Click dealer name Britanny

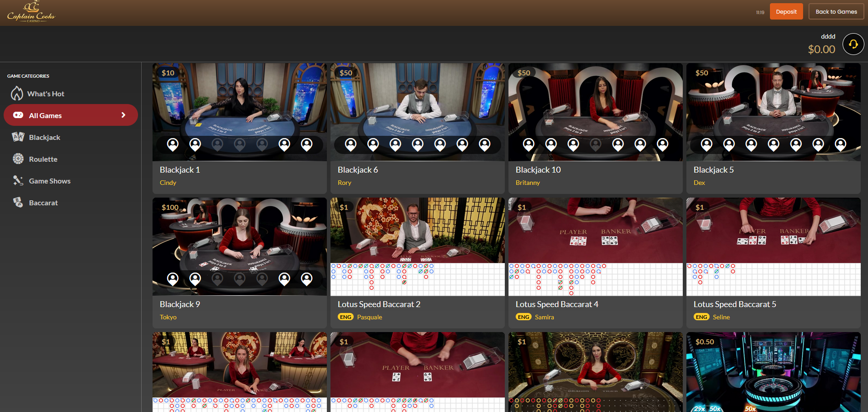528,183
